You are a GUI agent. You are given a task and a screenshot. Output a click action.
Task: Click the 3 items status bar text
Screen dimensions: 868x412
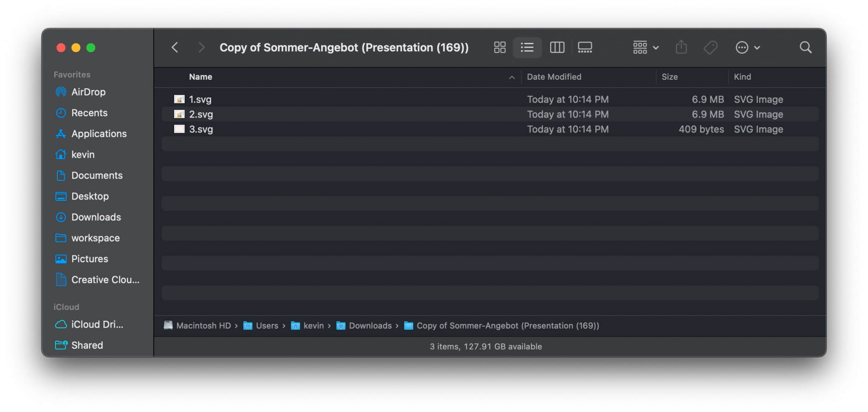[x=486, y=346]
